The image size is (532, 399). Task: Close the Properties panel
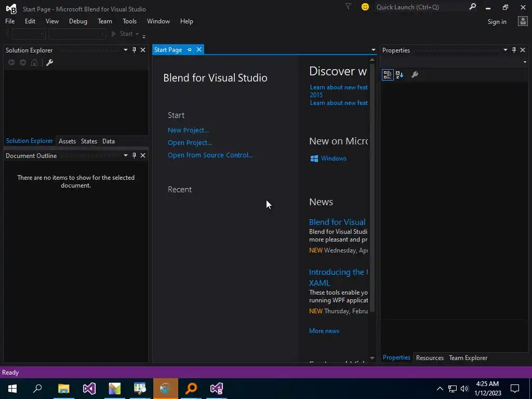tap(523, 50)
